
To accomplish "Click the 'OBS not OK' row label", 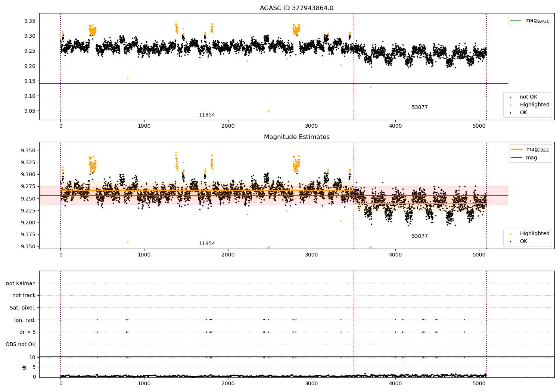I will (21, 344).
